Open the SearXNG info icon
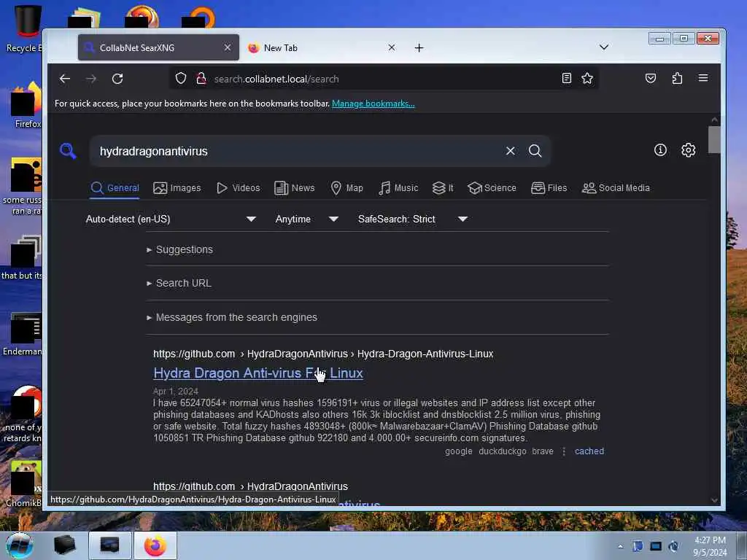 [x=660, y=150]
